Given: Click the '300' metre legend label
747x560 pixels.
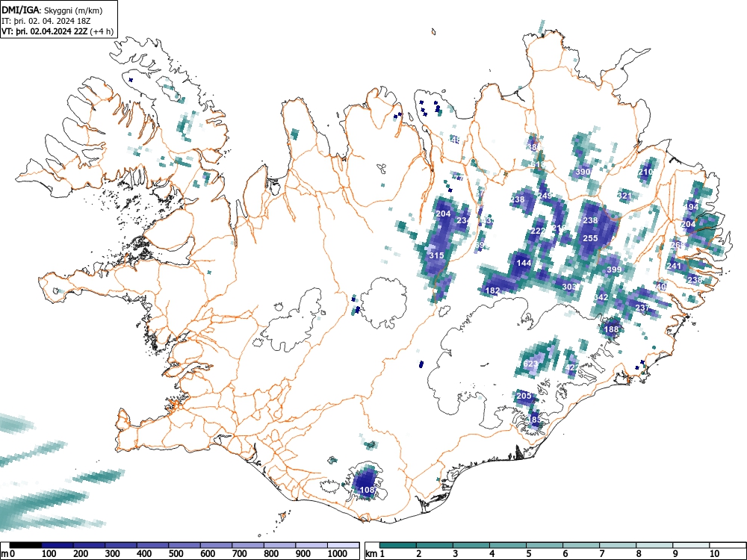Looking at the screenshot, I should (x=113, y=554).
